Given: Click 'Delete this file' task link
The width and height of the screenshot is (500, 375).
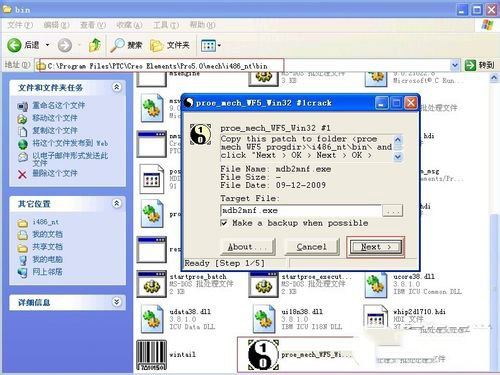Looking at the screenshot, I should tap(55, 173).
